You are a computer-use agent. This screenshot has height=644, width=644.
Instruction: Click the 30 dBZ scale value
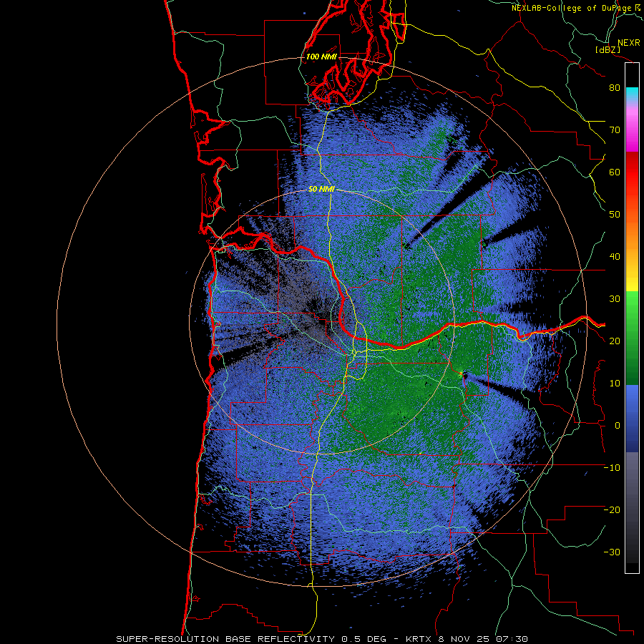click(615, 299)
